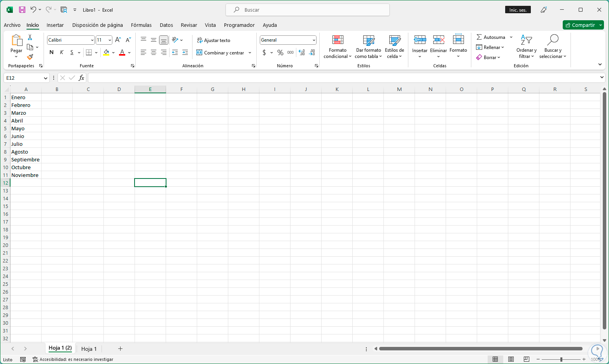609x364 pixels.
Task: Open the General number format dropdown
Action: coord(314,40)
